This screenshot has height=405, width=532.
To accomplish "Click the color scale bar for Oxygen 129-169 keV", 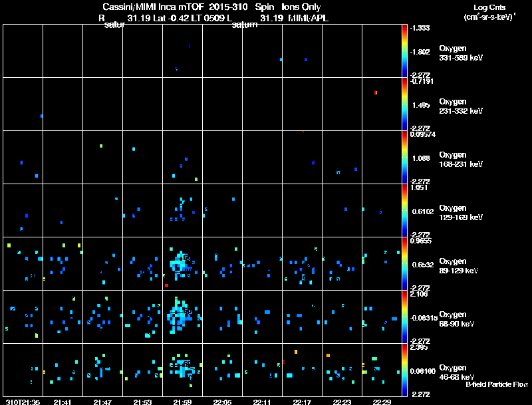I will pyautogui.click(x=404, y=211).
